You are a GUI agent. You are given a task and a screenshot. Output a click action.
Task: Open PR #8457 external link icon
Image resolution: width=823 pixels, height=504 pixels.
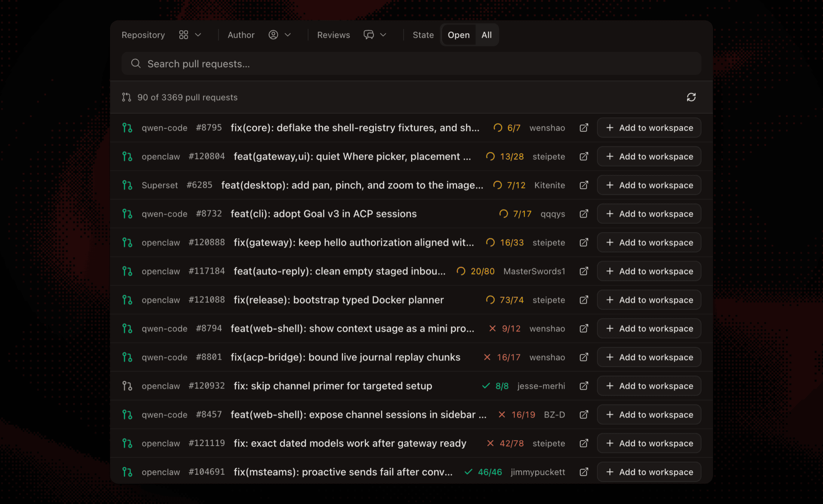[584, 415]
